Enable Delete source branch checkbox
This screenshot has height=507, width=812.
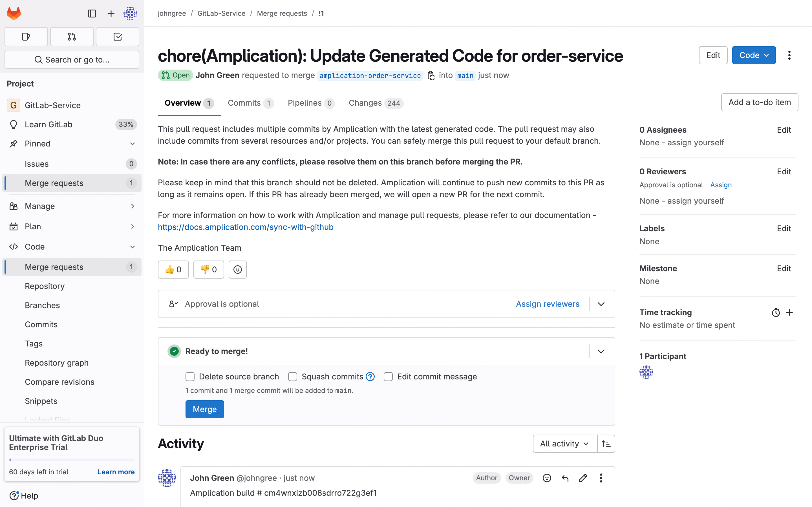[190, 377]
